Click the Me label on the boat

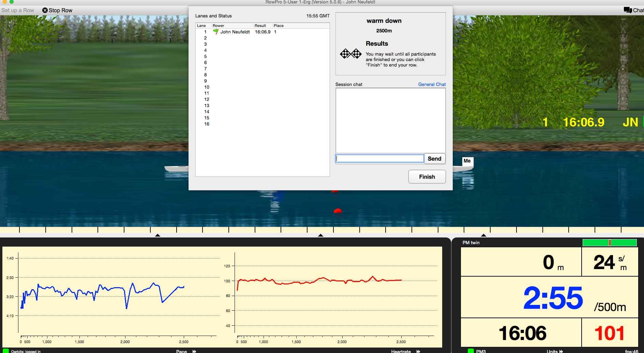point(467,161)
